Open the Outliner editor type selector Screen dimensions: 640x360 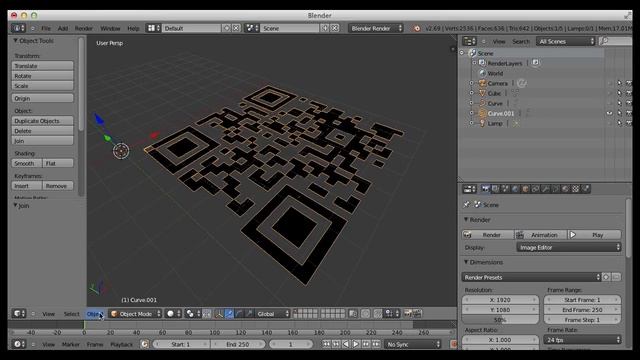(469, 41)
